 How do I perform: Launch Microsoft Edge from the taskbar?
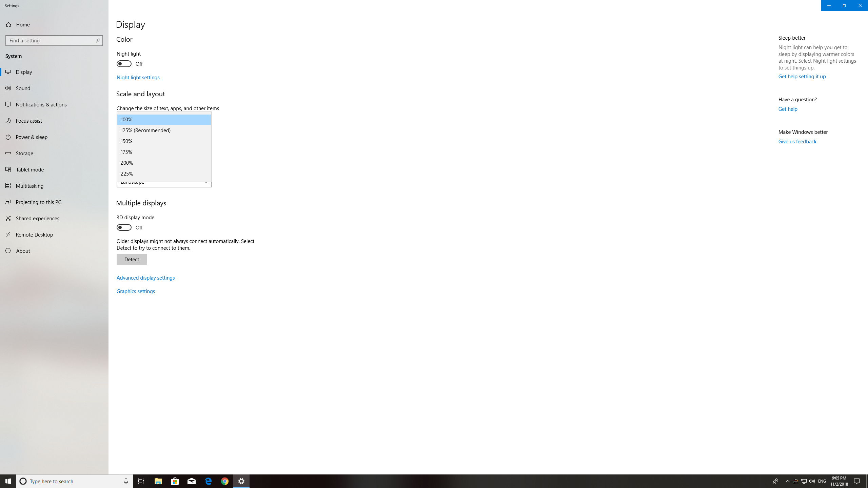pyautogui.click(x=208, y=481)
